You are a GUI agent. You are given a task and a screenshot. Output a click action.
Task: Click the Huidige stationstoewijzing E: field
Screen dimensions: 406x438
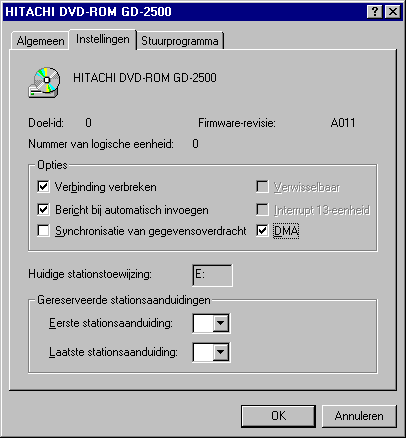tap(212, 275)
